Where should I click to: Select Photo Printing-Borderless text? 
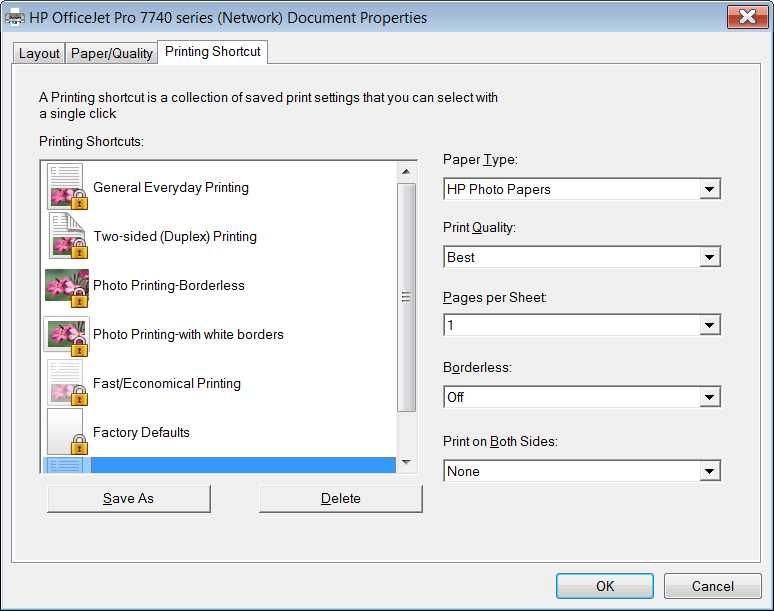[169, 285]
